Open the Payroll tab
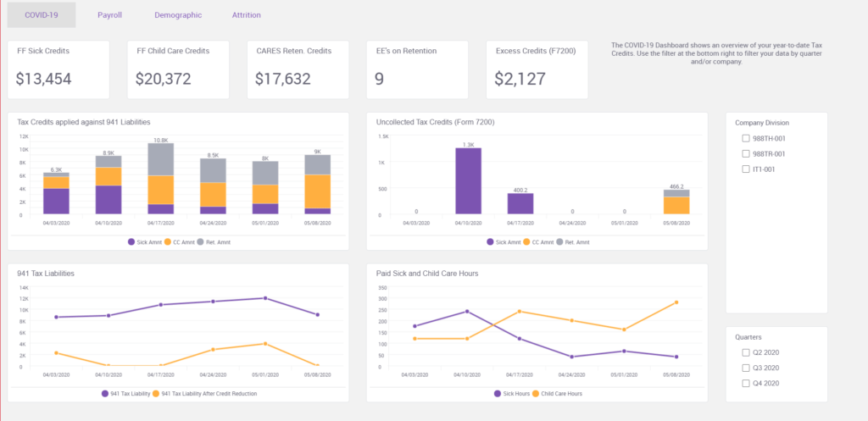The image size is (868, 421). tap(109, 15)
